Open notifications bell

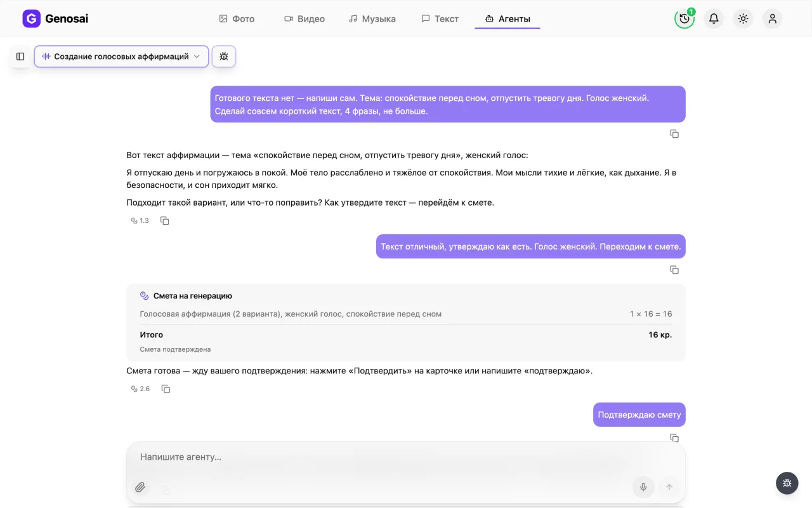(714, 18)
